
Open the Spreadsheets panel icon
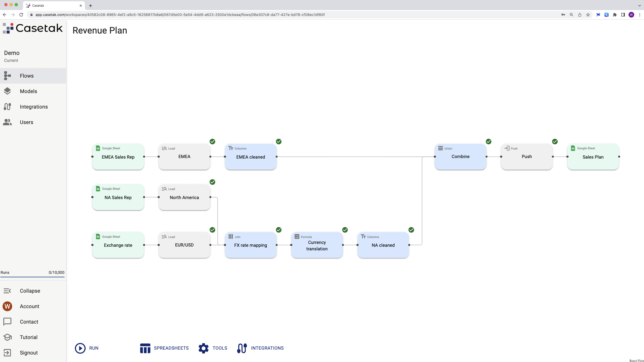point(145,348)
